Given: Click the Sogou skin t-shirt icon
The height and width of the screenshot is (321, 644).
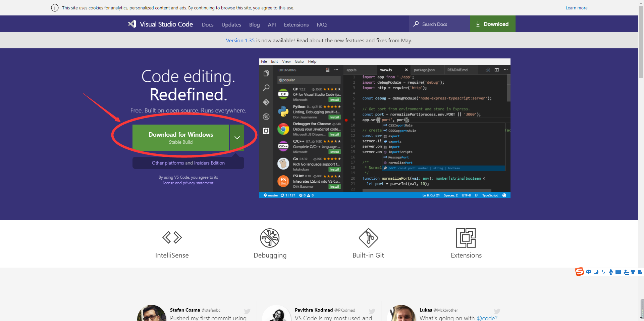Looking at the screenshot, I should tap(633, 272).
